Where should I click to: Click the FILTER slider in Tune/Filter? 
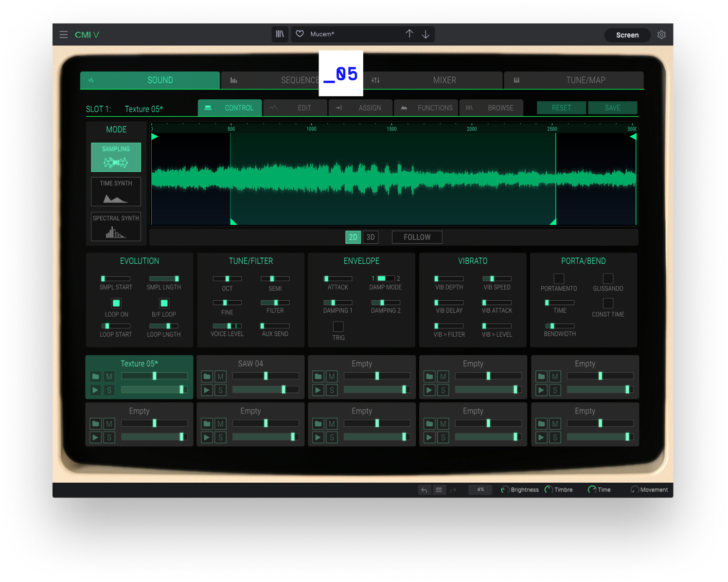(275, 303)
